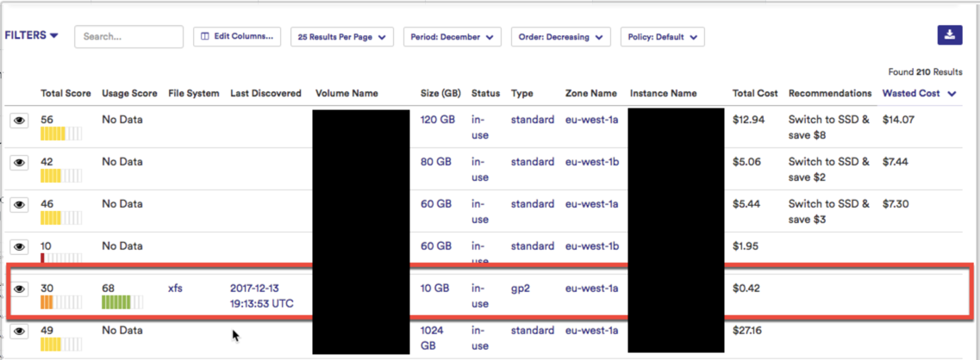Sort by the Total Score column header
Image resolution: width=980 pixels, height=360 pixels.
(66, 93)
